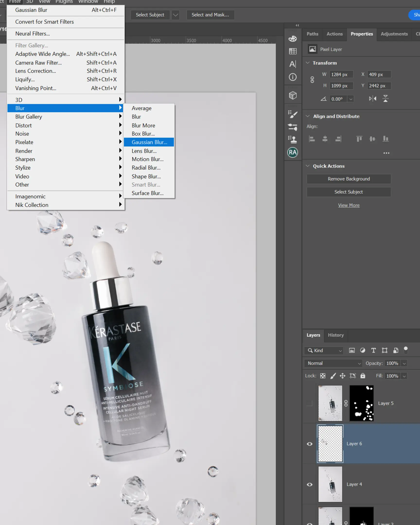
Task: Collapse the Transform section in Properties
Action: pos(308,62)
